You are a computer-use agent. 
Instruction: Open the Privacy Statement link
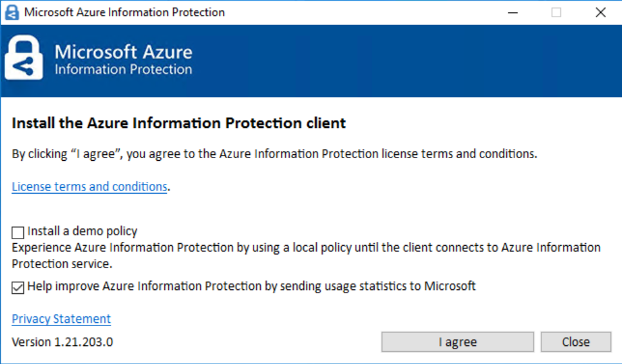(61, 319)
